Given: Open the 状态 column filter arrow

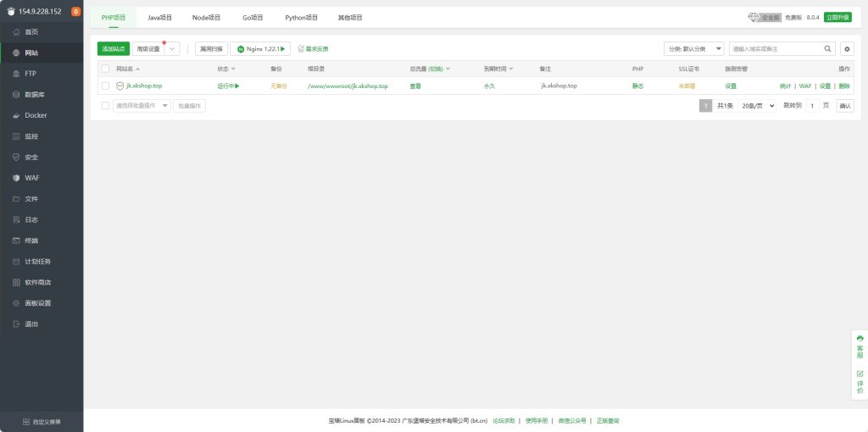Looking at the screenshot, I should [x=233, y=69].
